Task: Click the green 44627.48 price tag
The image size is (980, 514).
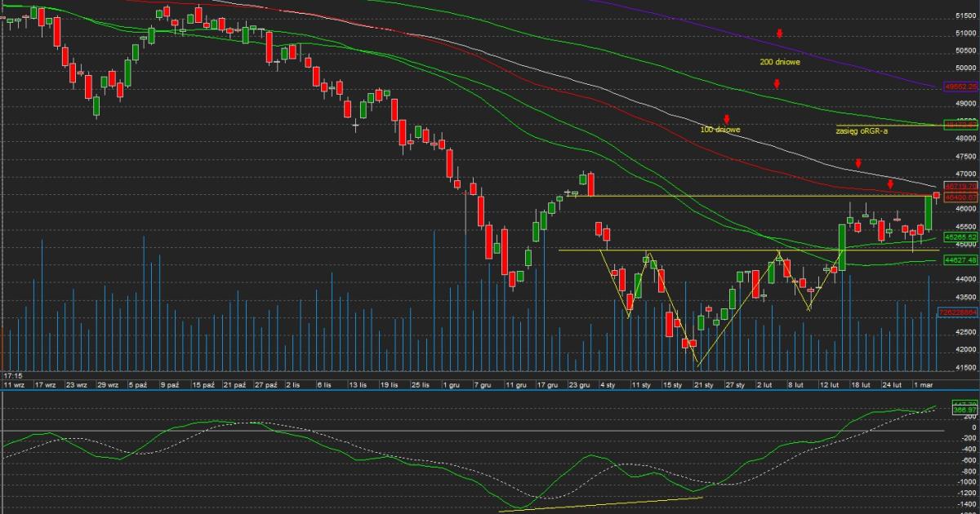Action: point(960,259)
